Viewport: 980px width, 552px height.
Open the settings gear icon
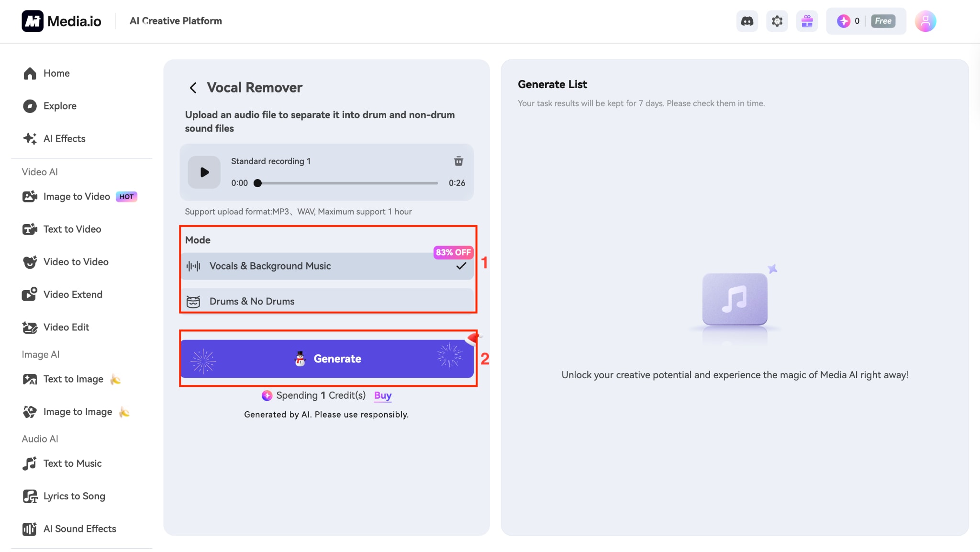[x=777, y=21]
